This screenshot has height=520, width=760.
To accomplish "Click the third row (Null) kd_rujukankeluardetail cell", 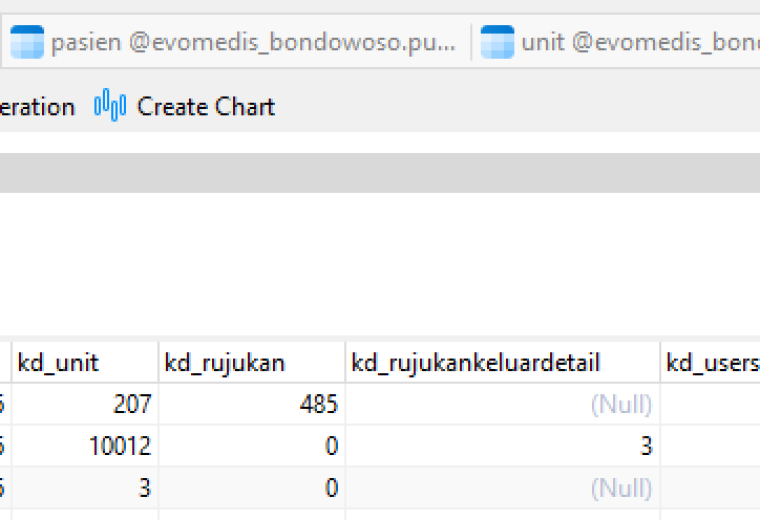I will [503, 488].
